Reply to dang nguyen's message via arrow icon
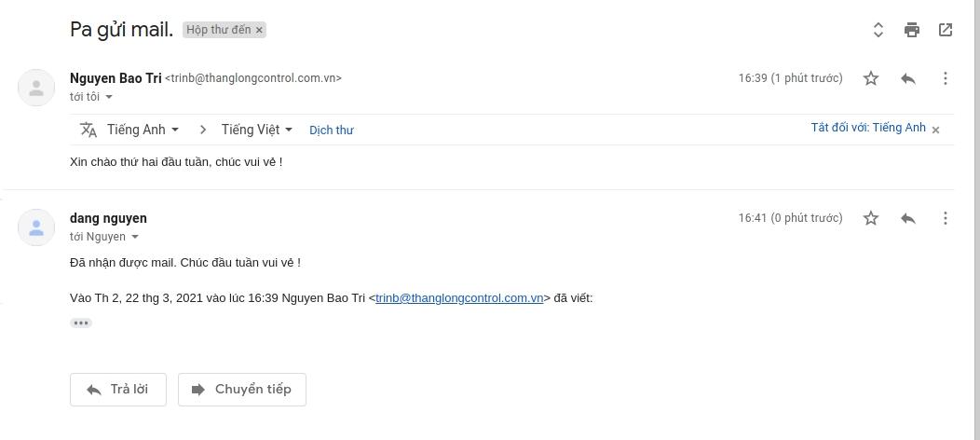 [x=908, y=218]
